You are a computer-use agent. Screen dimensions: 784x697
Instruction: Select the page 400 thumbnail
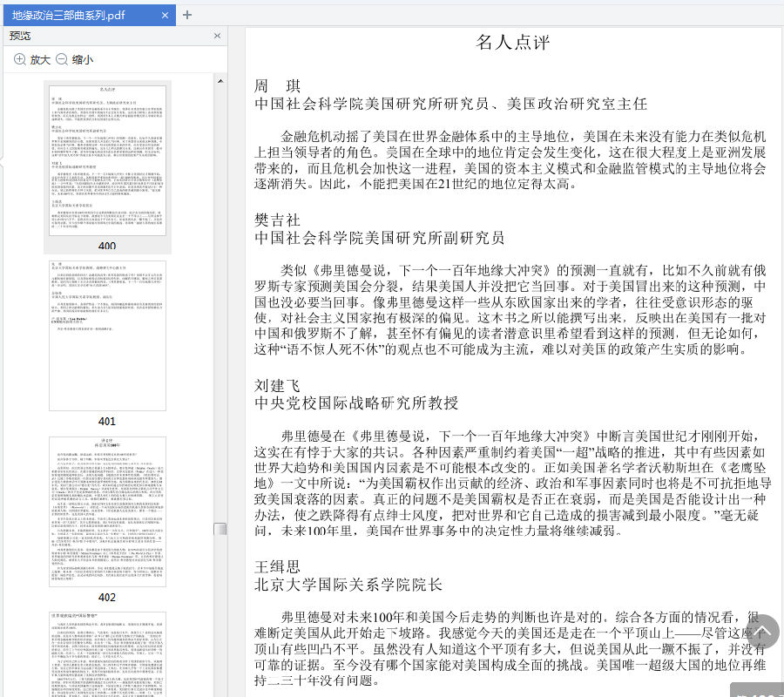[x=107, y=159]
